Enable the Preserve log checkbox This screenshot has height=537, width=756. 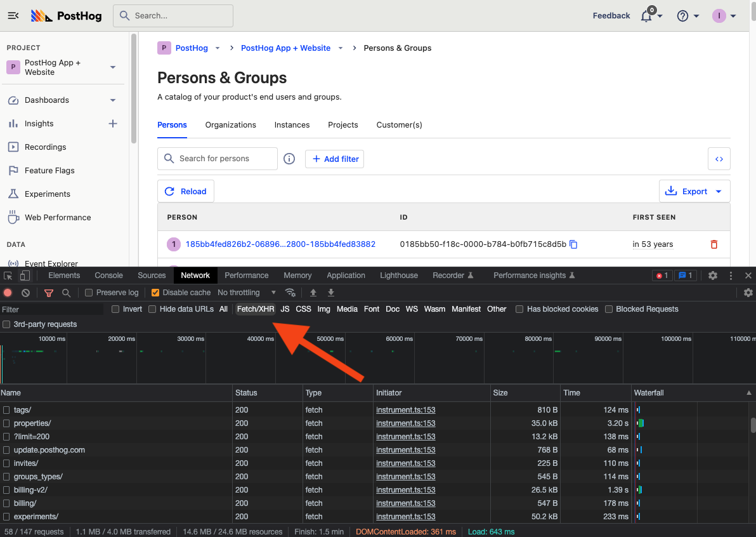(89, 293)
